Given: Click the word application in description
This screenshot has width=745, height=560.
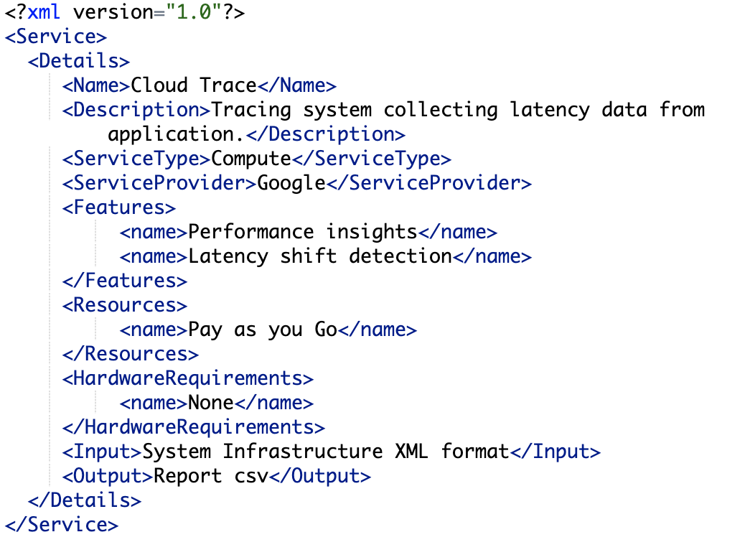Looking at the screenshot, I should pyautogui.click(x=171, y=135).
